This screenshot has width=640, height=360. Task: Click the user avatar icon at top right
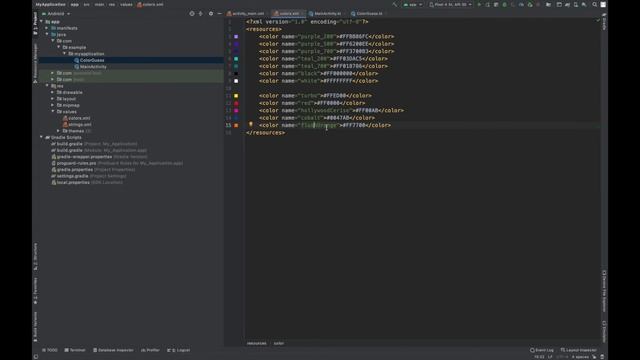(603, 4)
